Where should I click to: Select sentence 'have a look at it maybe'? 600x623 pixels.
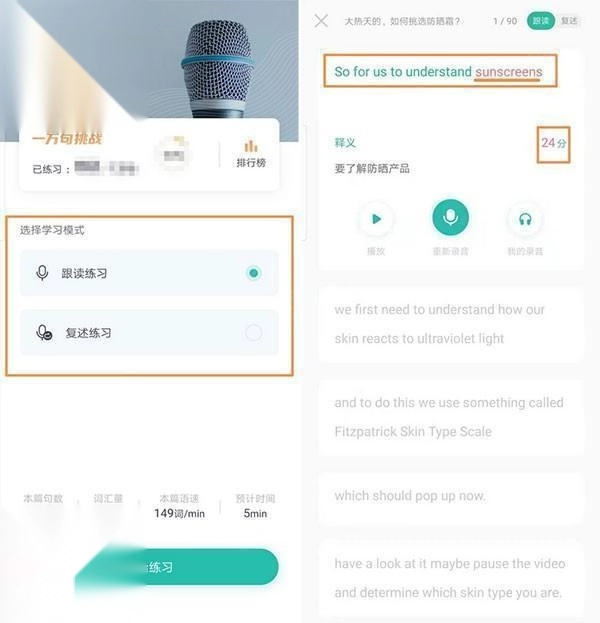click(x=451, y=578)
